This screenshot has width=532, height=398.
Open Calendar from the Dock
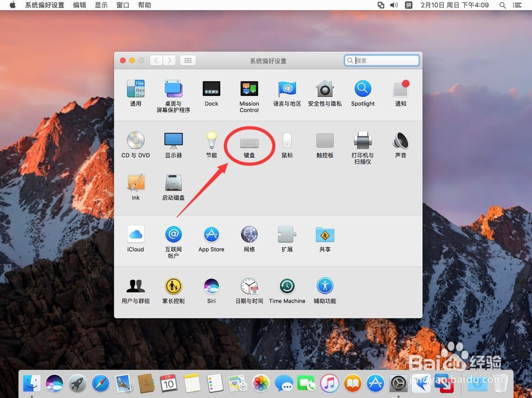click(169, 384)
